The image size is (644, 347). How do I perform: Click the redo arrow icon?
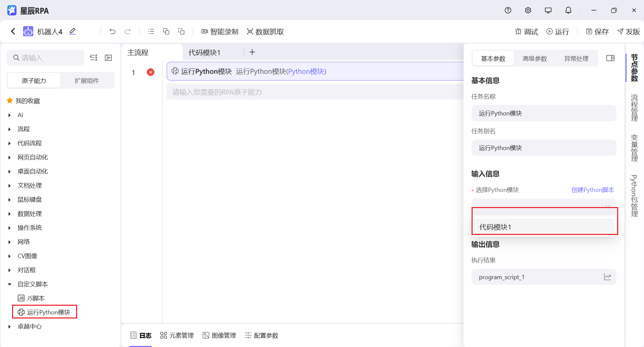click(128, 31)
